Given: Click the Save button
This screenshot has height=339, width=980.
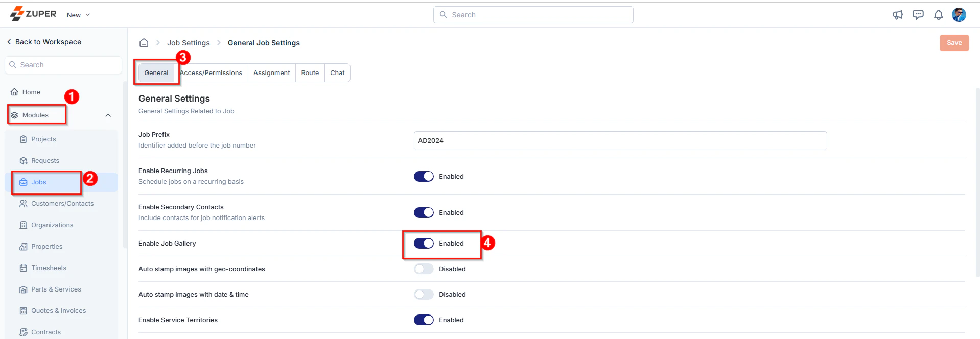Looking at the screenshot, I should (954, 43).
